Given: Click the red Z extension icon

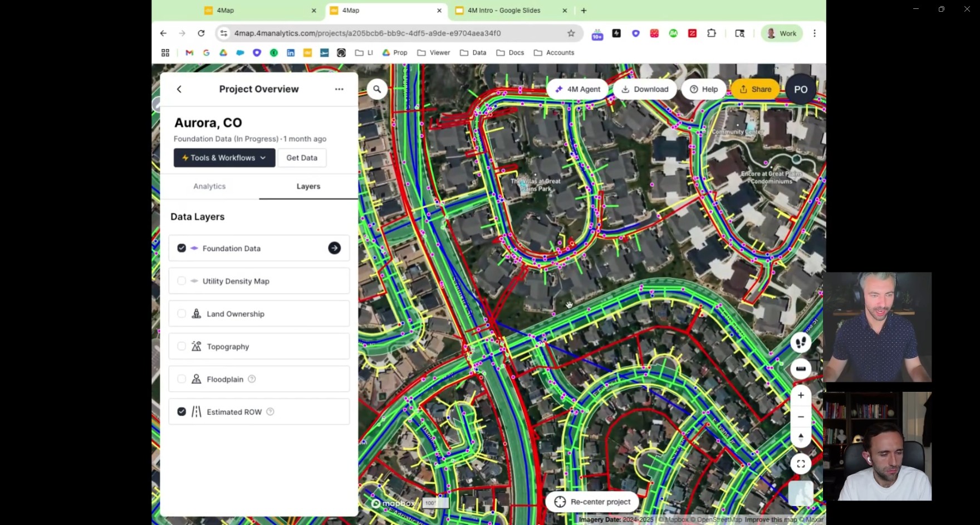Looking at the screenshot, I should tap(692, 33).
